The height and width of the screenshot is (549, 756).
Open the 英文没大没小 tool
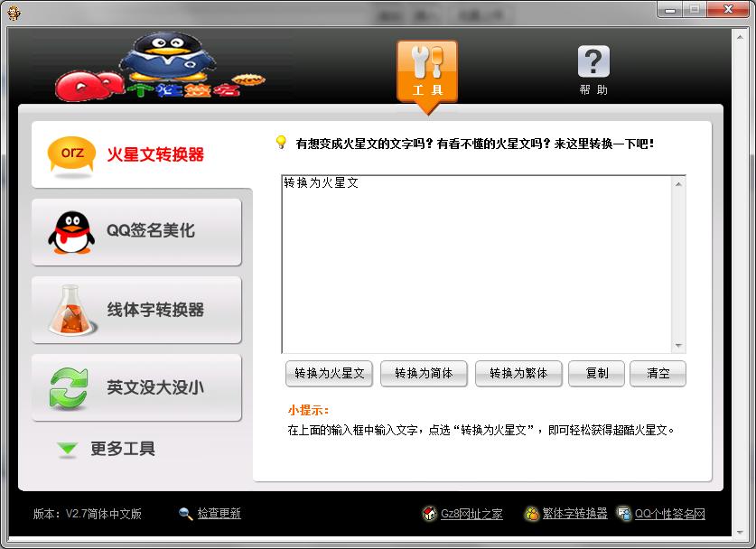tap(136, 387)
